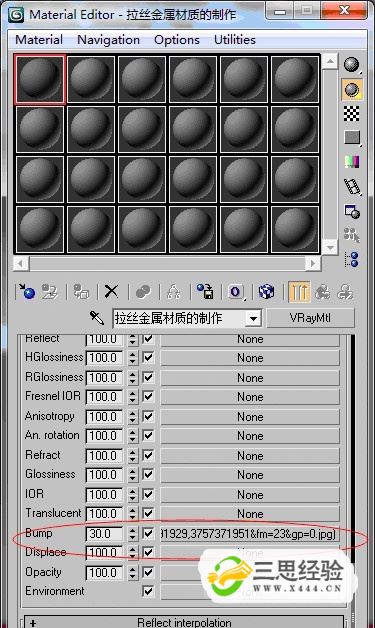Click the Reset Map/Mtl delete icon
375x628 pixels.
click(111, 292)
